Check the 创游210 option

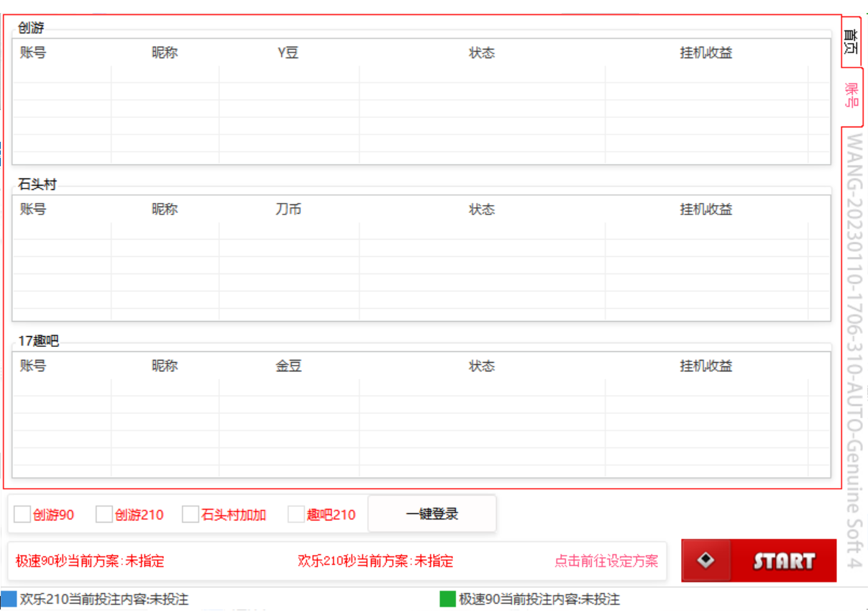click(103, 514)
